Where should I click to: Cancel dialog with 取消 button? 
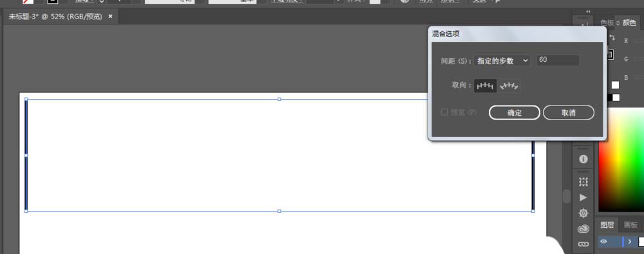[569, 113]
